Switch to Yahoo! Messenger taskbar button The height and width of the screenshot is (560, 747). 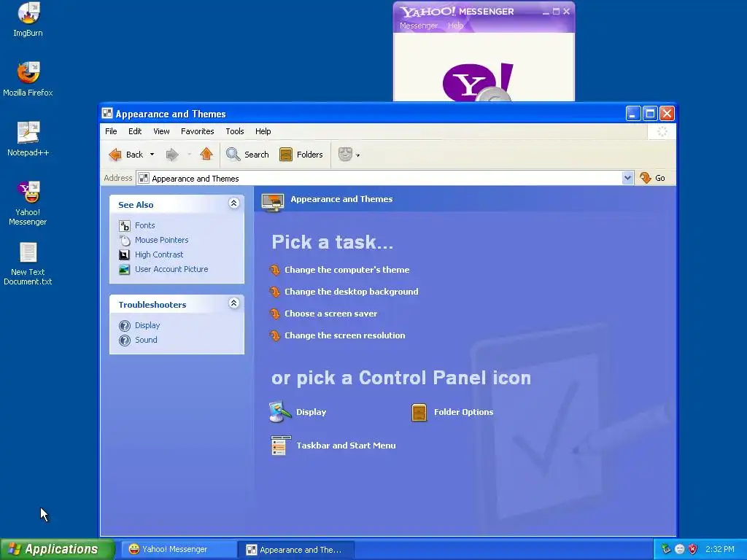pyautogui.click(x=179, y=550)
